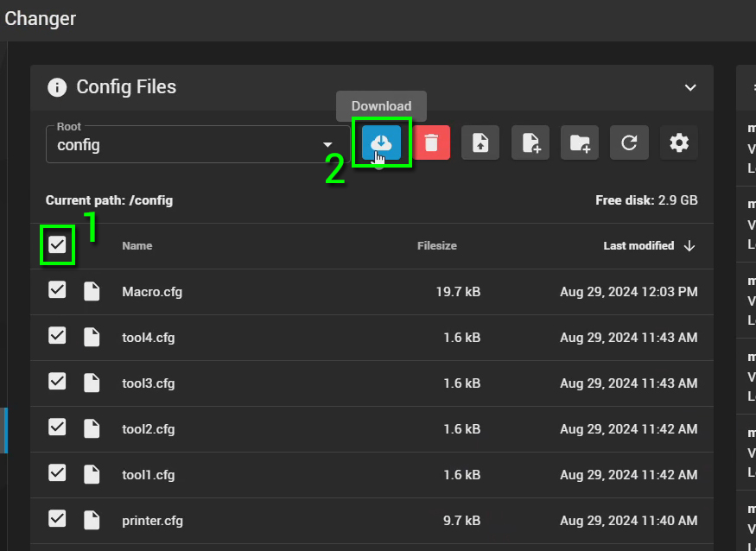Viewport: 756px width, 551px height.
Task: Deselect the tool3.cfg checkbox
Action: point(57,383)
